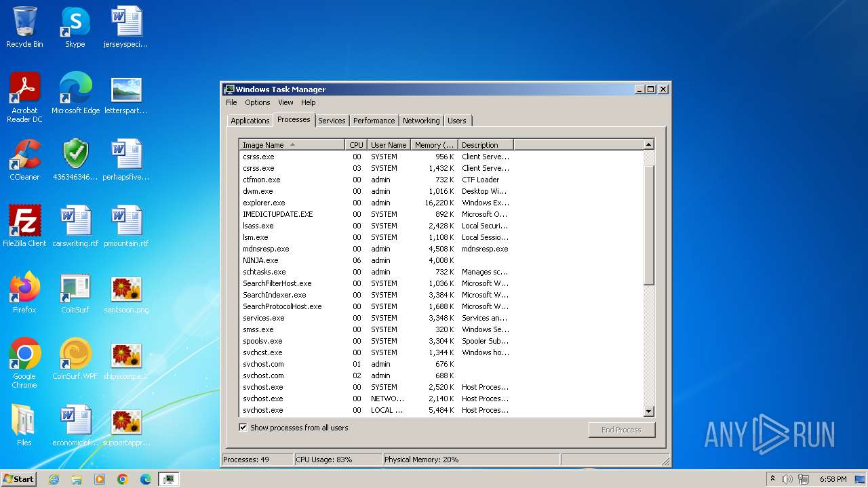Screen dimensions: 868x488
Task: Click the volume speaker tray icon
Action: coord(787,479)
